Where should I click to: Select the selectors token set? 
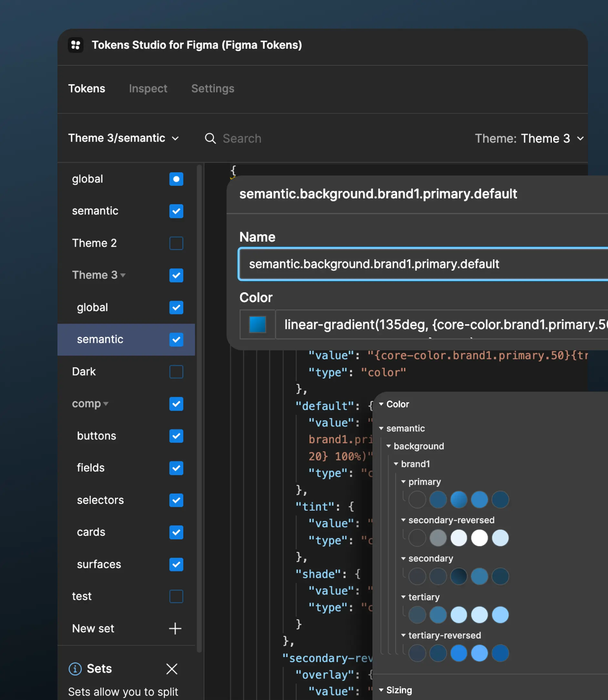[100, 500]
